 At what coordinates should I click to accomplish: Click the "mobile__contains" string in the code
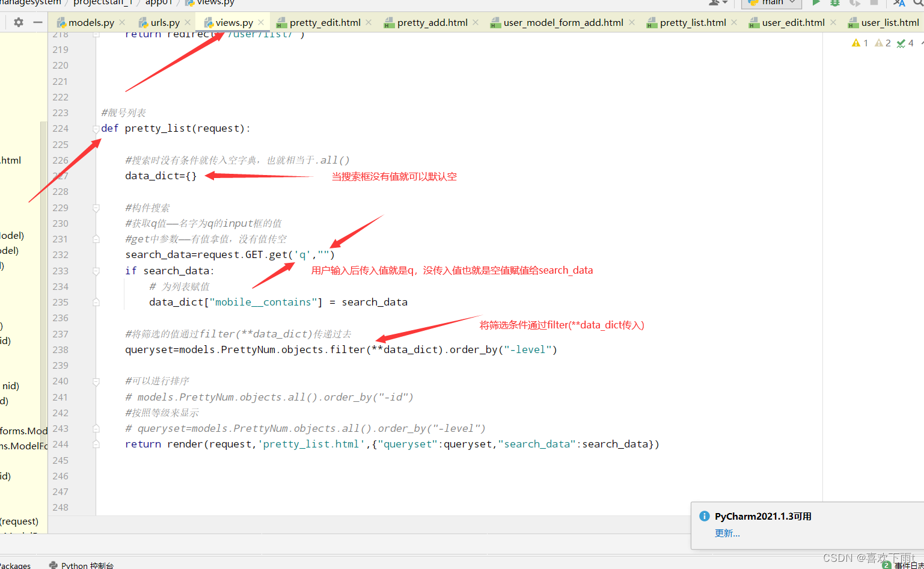coord(263,302)
